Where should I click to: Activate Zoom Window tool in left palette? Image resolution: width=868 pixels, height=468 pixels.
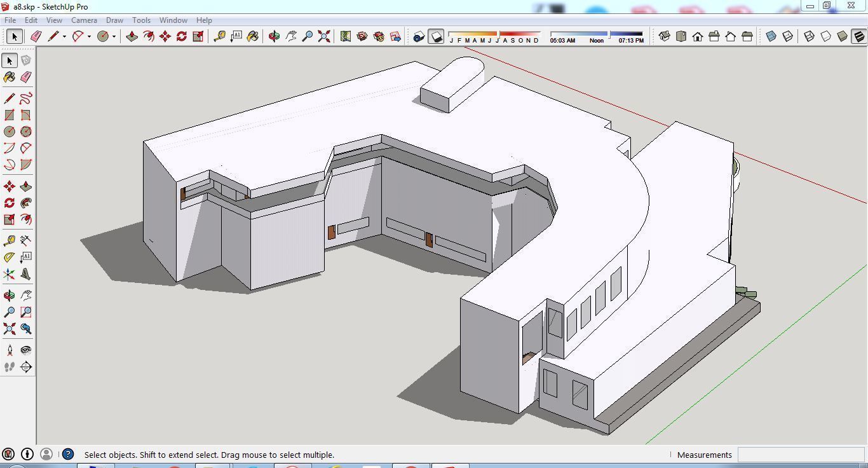tap(26, 312)
